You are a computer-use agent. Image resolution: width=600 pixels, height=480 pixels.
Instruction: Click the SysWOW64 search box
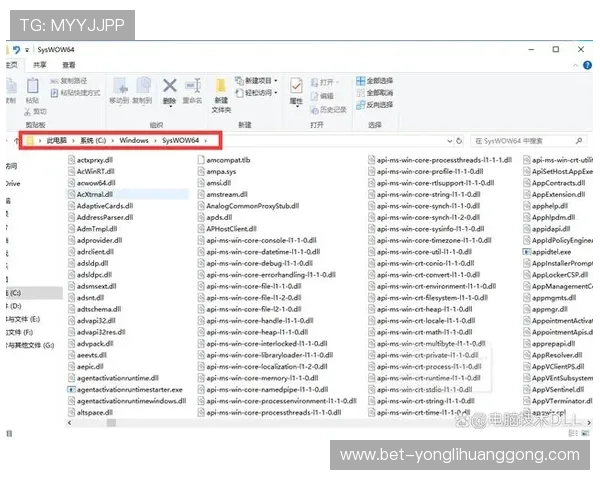tap(528, 141)
